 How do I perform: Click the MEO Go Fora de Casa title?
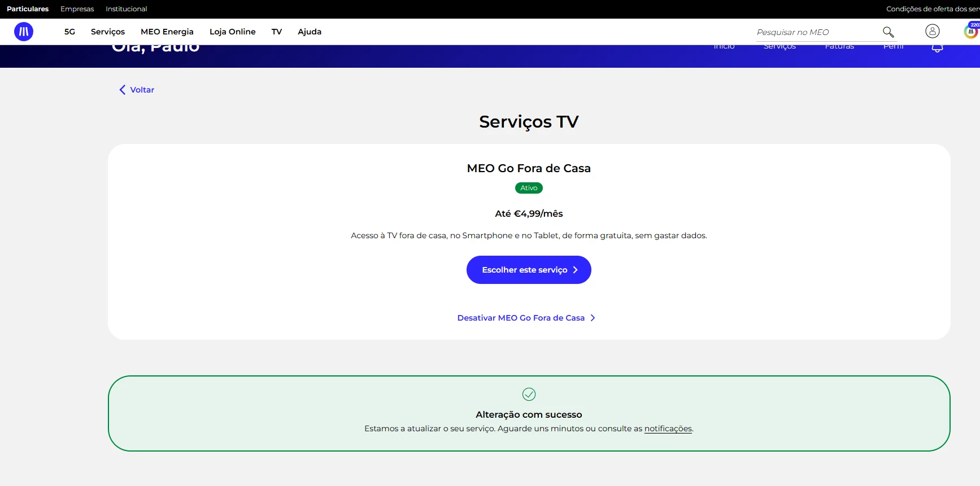529,168
